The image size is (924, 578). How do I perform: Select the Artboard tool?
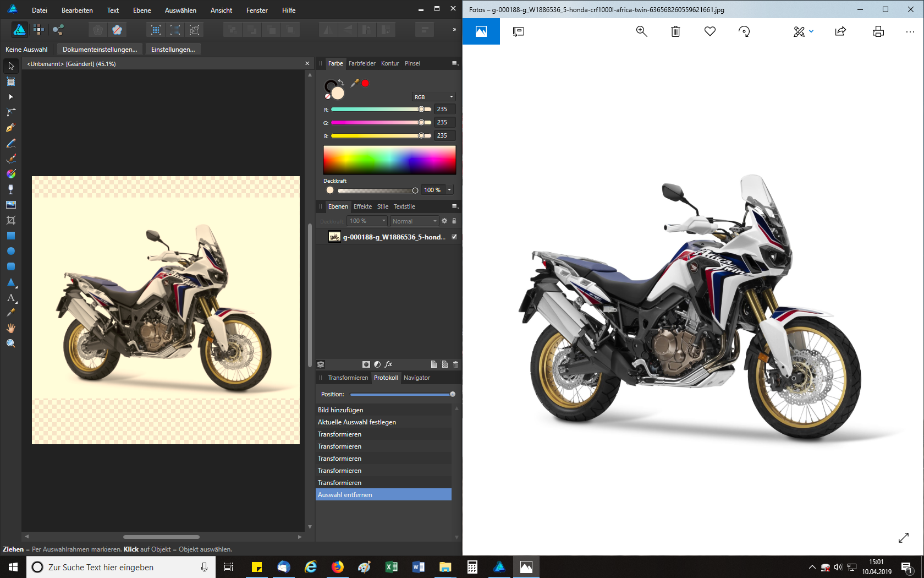point(11,81)
